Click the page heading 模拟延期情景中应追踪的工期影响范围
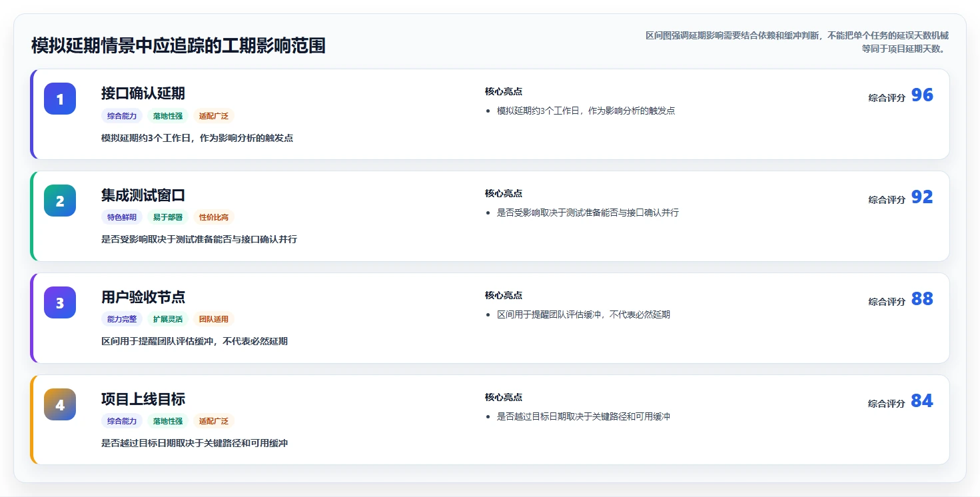Viewport: 980px width, 497px height. (x=179, y=46)
